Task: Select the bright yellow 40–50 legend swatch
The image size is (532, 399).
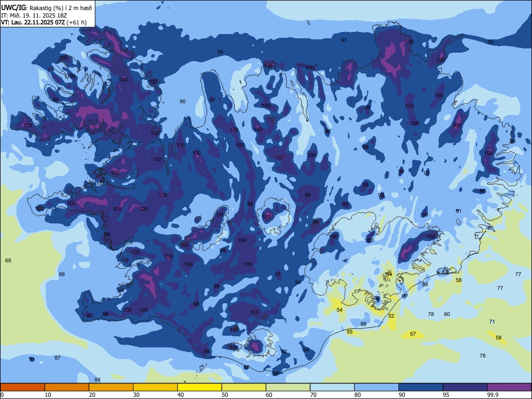Action: click(199, 387)
